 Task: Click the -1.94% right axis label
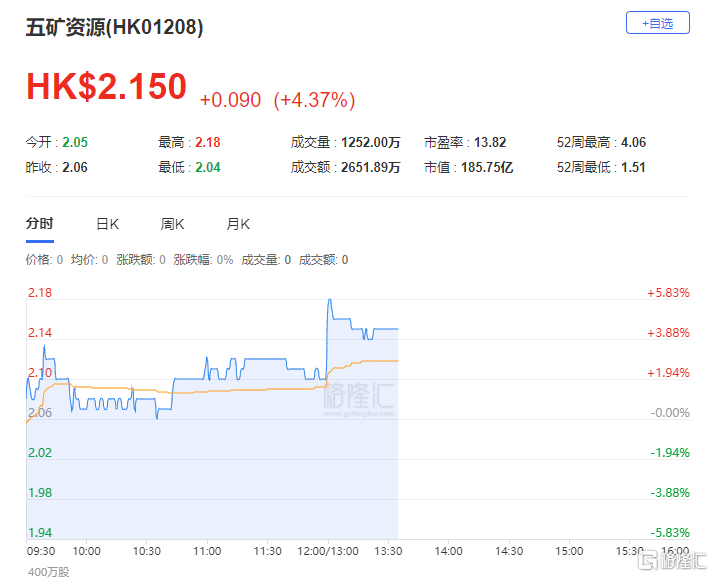(670, 453)
